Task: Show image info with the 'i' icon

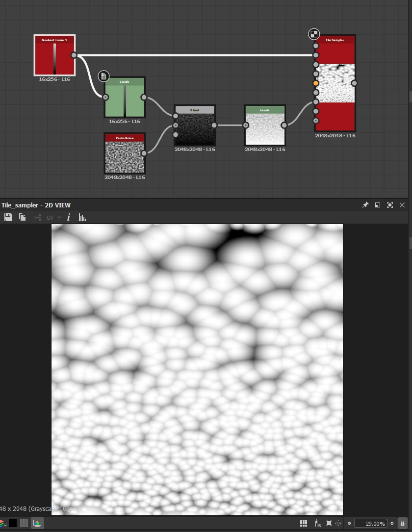Action: pyautogui.click(x=69, y=217)
